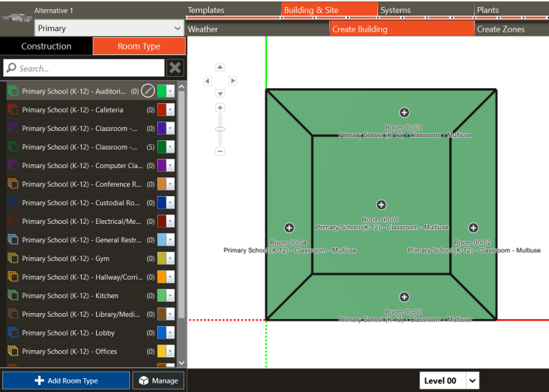Open Conference Room color dropdown arrow
549x392 pixels.
tap(170, 184)
